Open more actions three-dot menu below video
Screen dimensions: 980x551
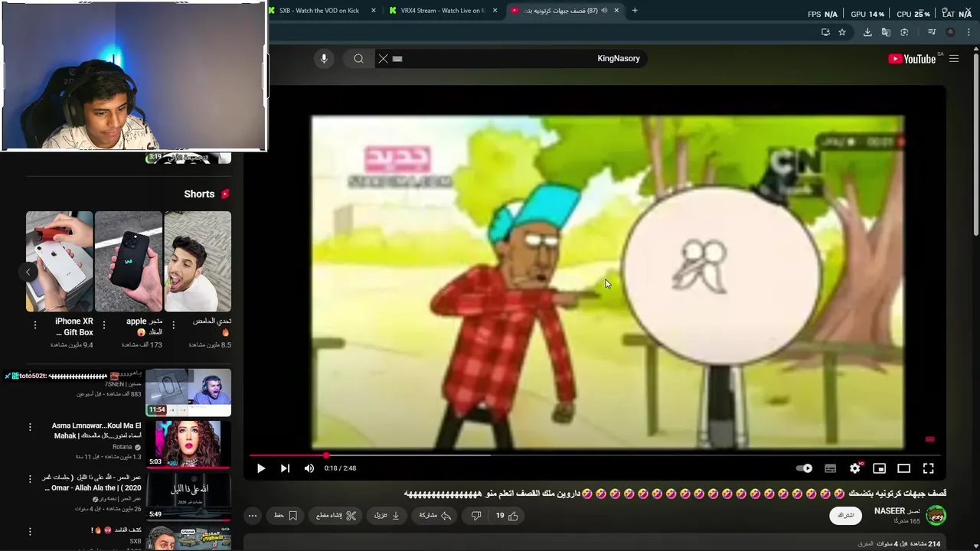pos(253,516)
